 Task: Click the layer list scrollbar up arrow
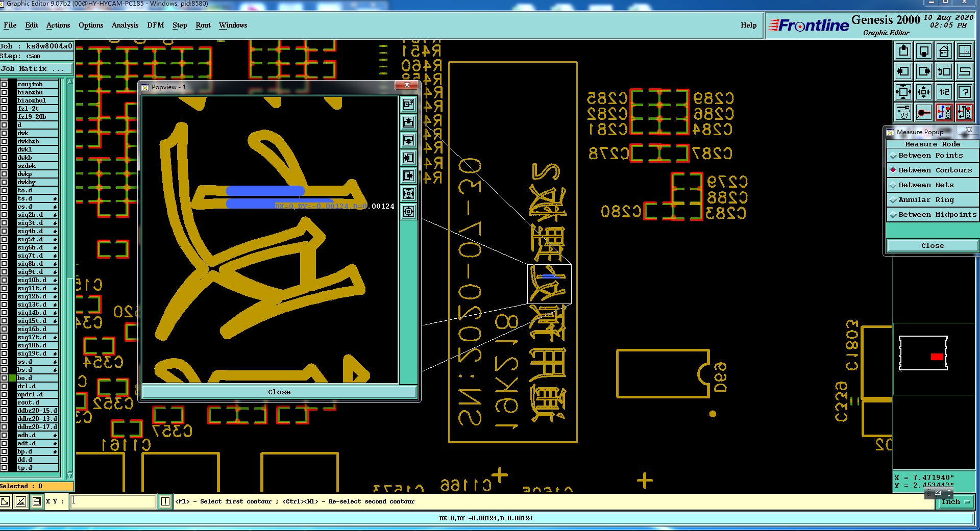70,82
